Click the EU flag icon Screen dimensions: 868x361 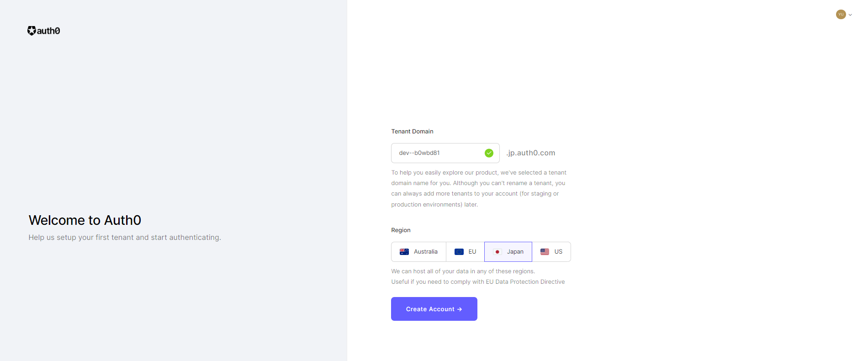tap(459, 252)
